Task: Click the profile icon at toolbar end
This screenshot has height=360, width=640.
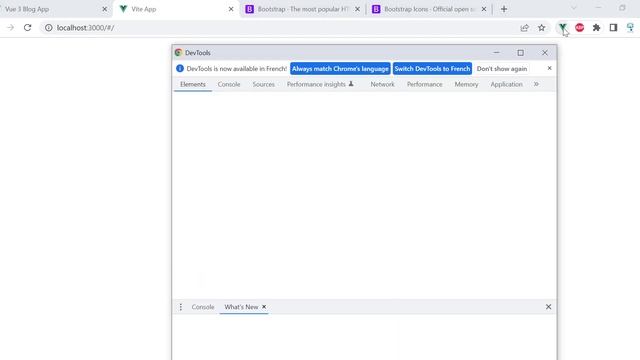Action: coord(630,27)
